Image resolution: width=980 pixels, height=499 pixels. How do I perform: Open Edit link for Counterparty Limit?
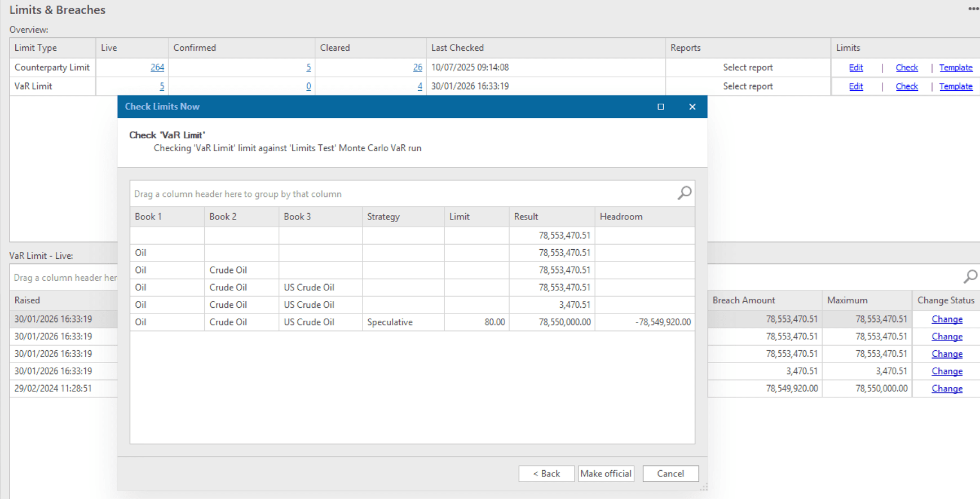click(855, 68)
